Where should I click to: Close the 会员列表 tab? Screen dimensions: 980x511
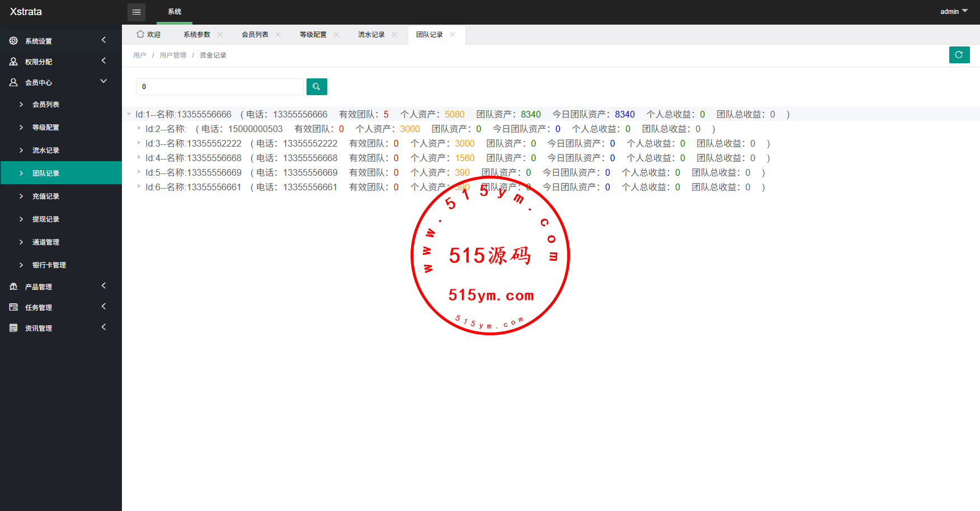pos(278,35)
